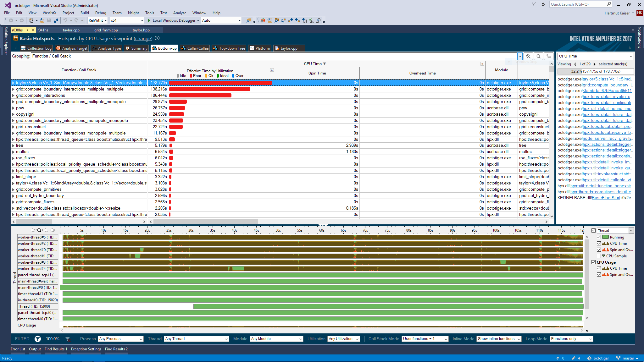Open the Inline Mode dropdown
Screen dimensions: 644x362
pos(499,339)
